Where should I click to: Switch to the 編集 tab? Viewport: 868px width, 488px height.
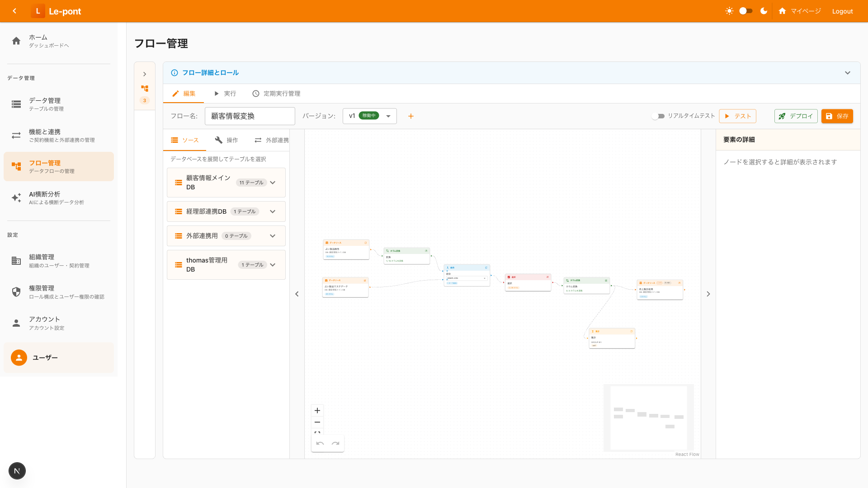click(184, 94)
